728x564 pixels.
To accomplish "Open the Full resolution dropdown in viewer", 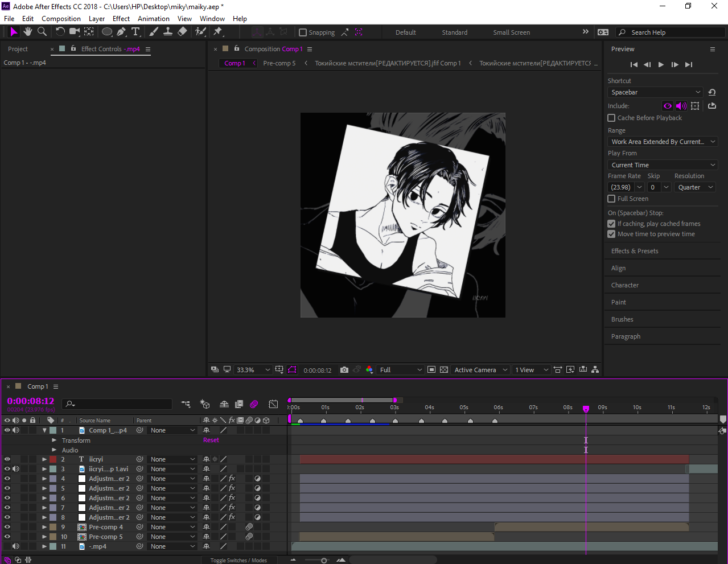I will click(401, 370).
